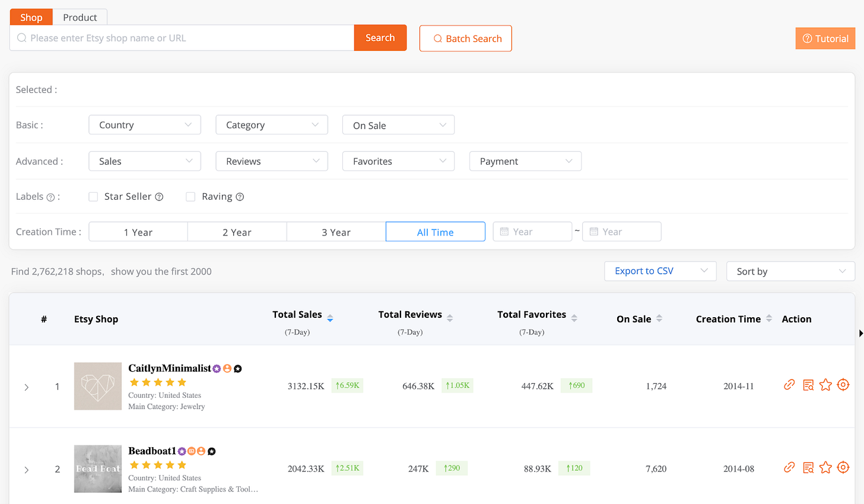The height and width of the screenshot is (504, 864).
Task: Click the black right-arrow at table edge
Action: pyautogui.click(x=861, y=334)
